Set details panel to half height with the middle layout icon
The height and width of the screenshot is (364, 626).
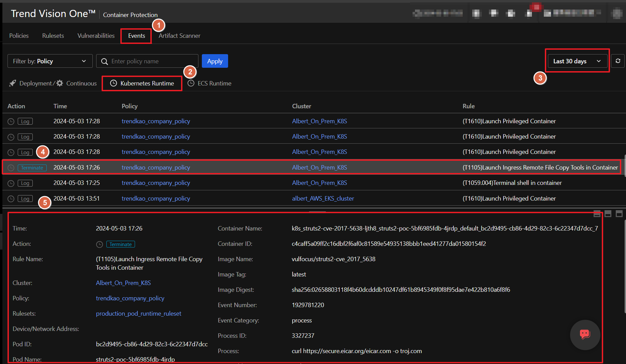pos(608,214)
